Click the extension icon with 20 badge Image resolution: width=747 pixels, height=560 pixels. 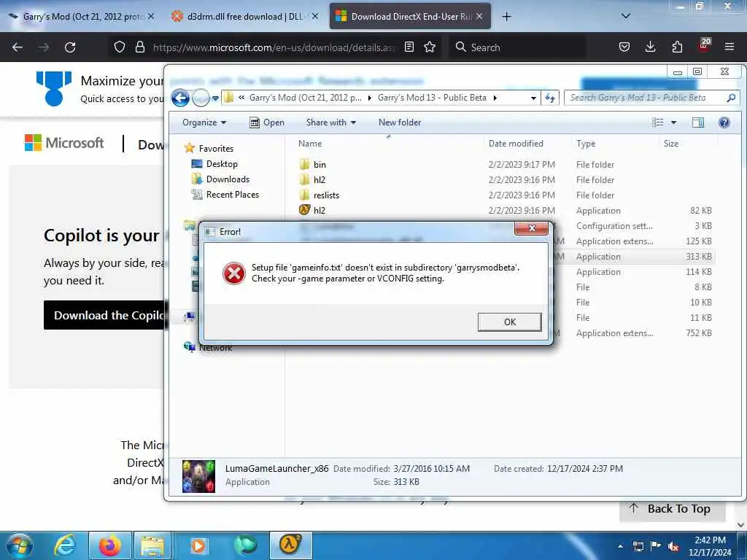point(704,44)
